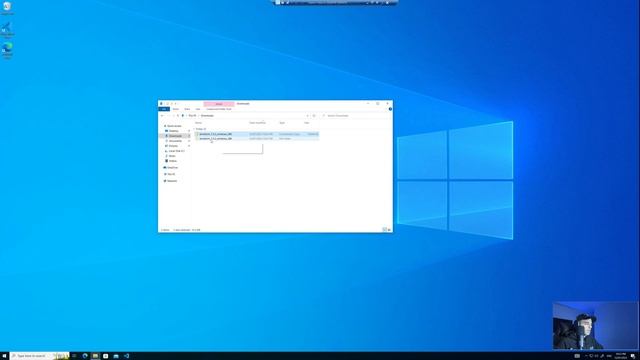640x360 pixels.
Task: Launch Microsoft Edge from taskbar
Action: tap(85, 356)
